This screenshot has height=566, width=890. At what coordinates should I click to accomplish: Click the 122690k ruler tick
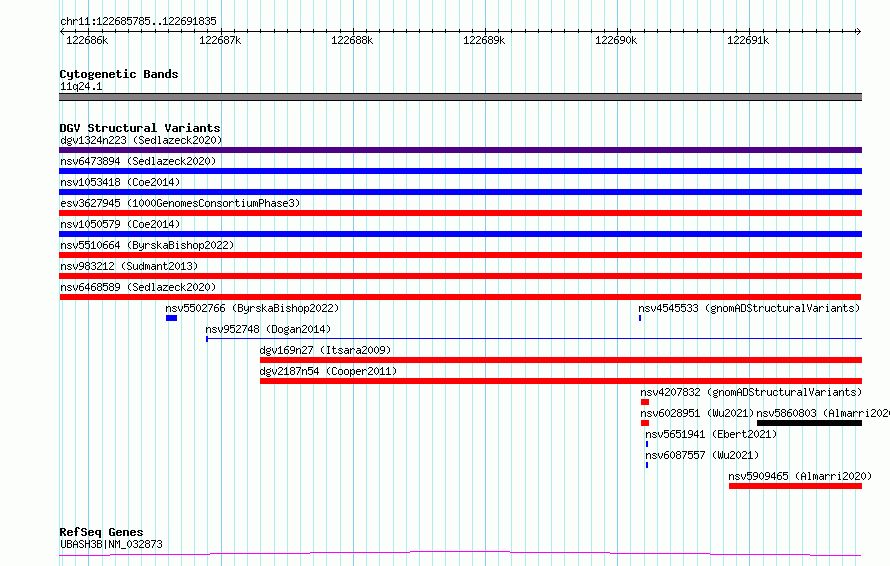point(616,40)
